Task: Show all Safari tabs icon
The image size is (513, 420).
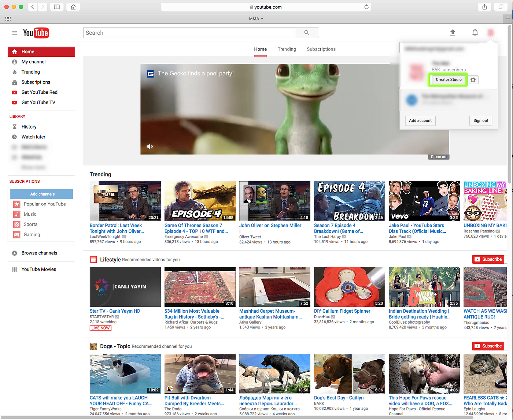Action: click(x=501, y=7)
